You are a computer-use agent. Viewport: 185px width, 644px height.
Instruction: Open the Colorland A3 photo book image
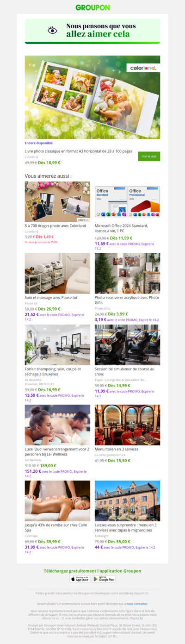pyautogui.click(x=92, y=97)
